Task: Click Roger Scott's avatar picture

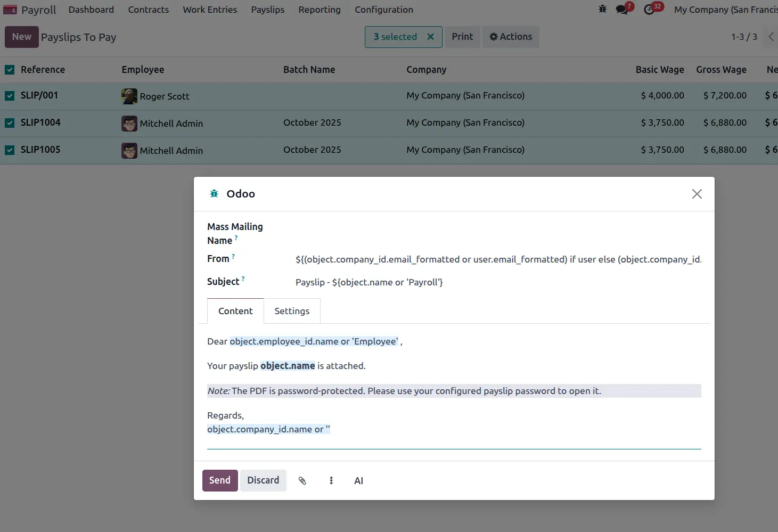Action: [x=129, y=96]
